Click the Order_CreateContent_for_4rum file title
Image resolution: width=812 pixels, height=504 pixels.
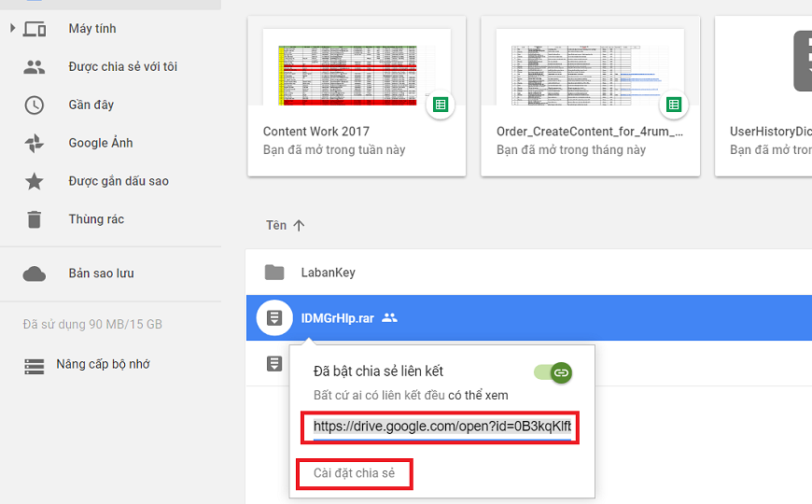[589, 132]
